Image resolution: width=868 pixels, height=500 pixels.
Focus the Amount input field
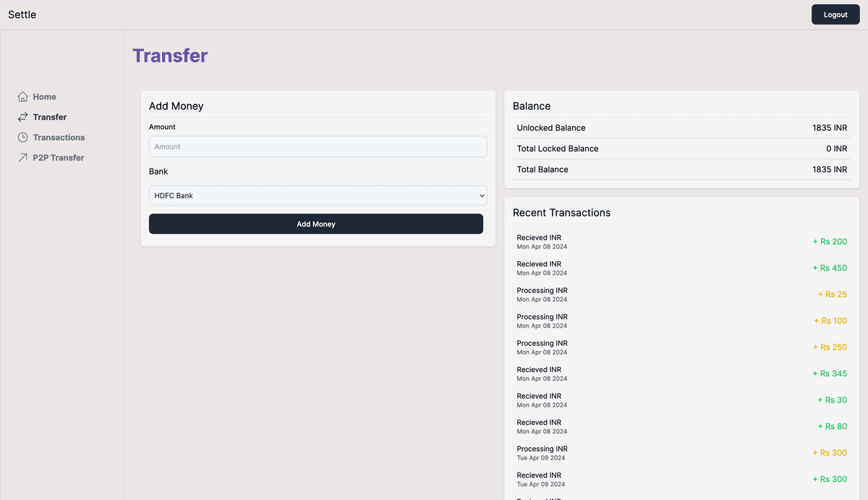click(x=318, y=147)
